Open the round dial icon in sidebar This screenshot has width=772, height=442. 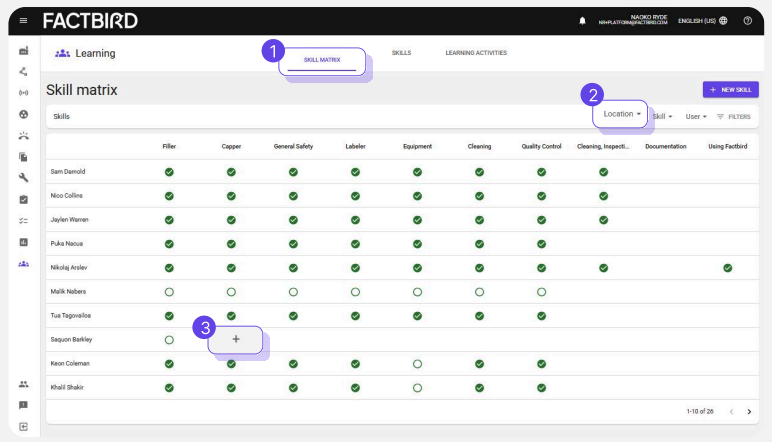pos(23,114)
